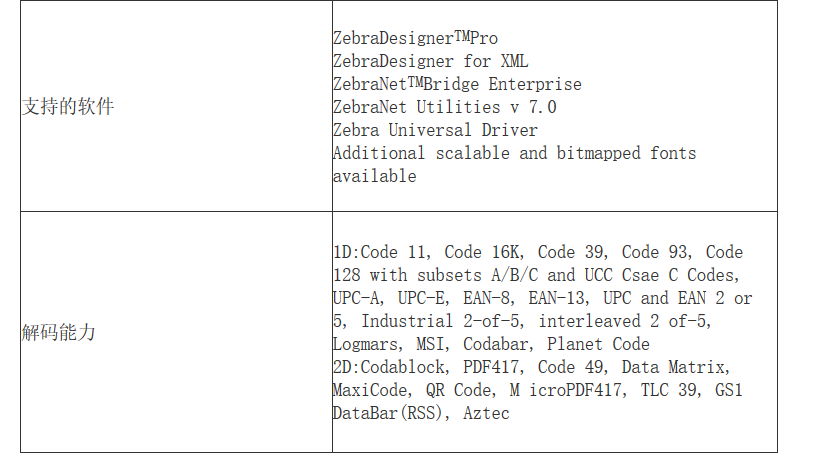This screenshot has width=823, height=458.
Task: Click the word available
Action: click(x=374, y=176)
